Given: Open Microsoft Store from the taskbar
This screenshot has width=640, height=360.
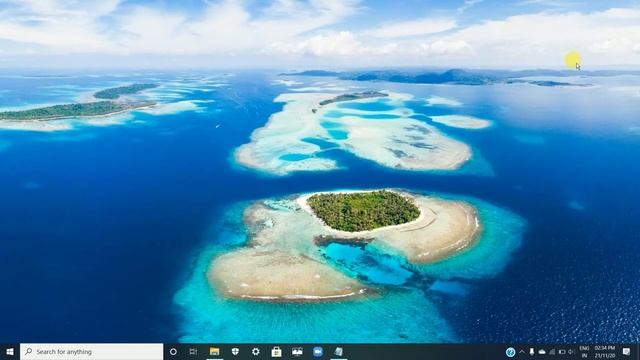Looking at the screenshot, I should point(276,351).
